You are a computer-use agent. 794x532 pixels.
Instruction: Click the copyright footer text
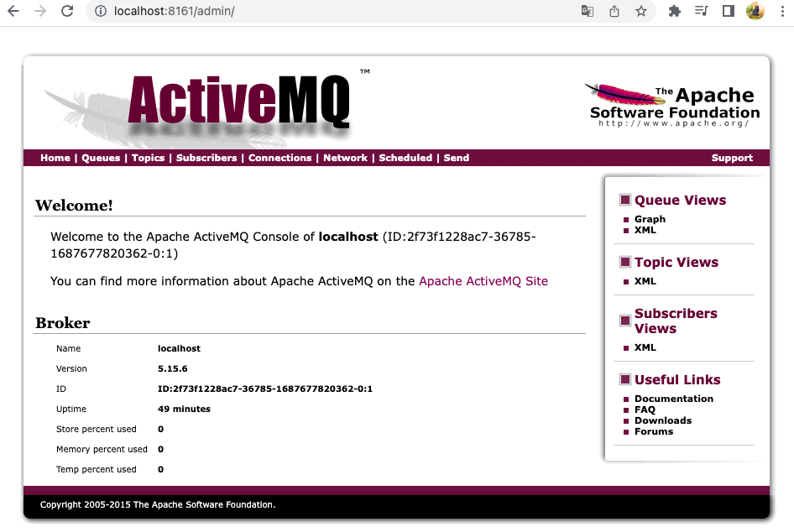click(158, 504)
